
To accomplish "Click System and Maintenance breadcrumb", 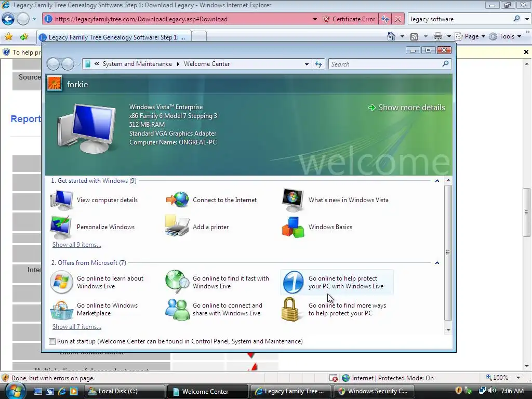I will [137, 64].
